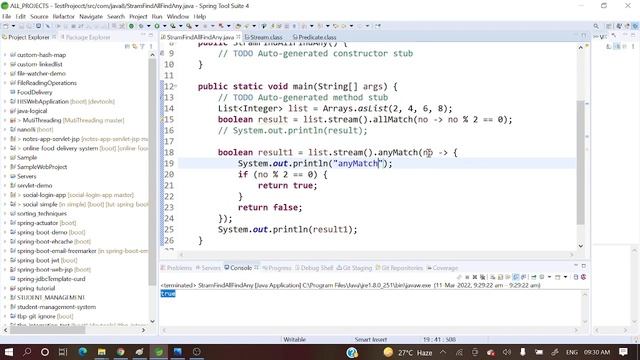Screen dimensions: 640x360
Task: Toggle Link with Editor in Project Explorer
Action: (134, 46)
